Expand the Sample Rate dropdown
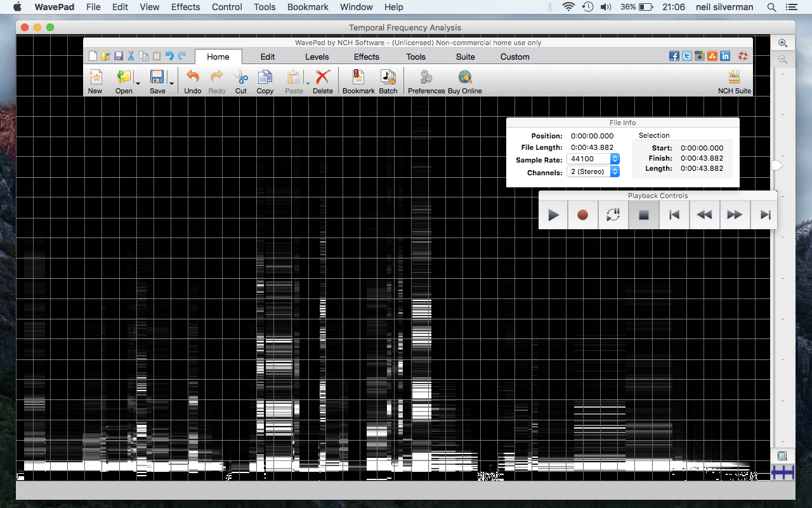Viewport: 812px width, 508px height. tap(615, 159)
